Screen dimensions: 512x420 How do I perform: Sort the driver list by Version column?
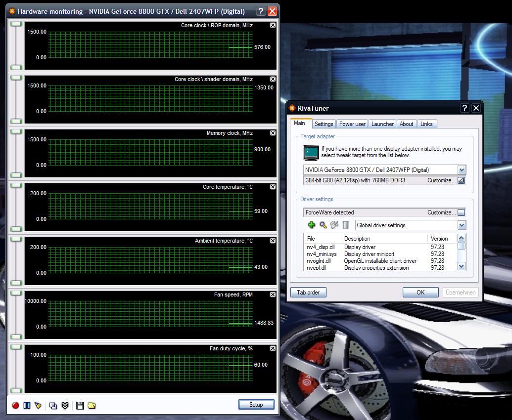pyautogui.click(x=442, y=239)
